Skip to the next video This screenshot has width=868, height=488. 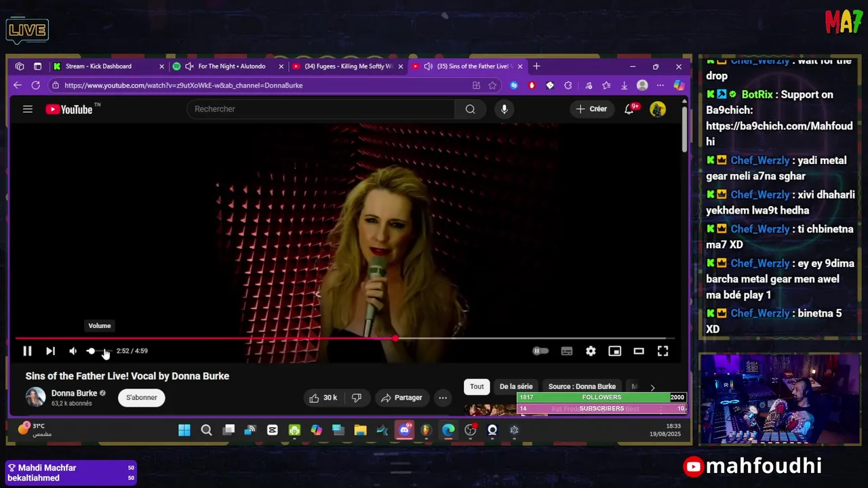(50, 351)
